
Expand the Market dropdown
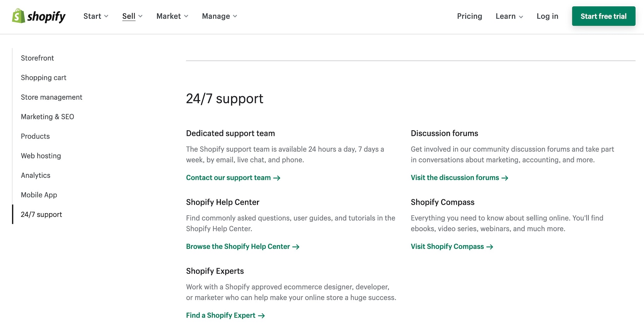point(172,16)
